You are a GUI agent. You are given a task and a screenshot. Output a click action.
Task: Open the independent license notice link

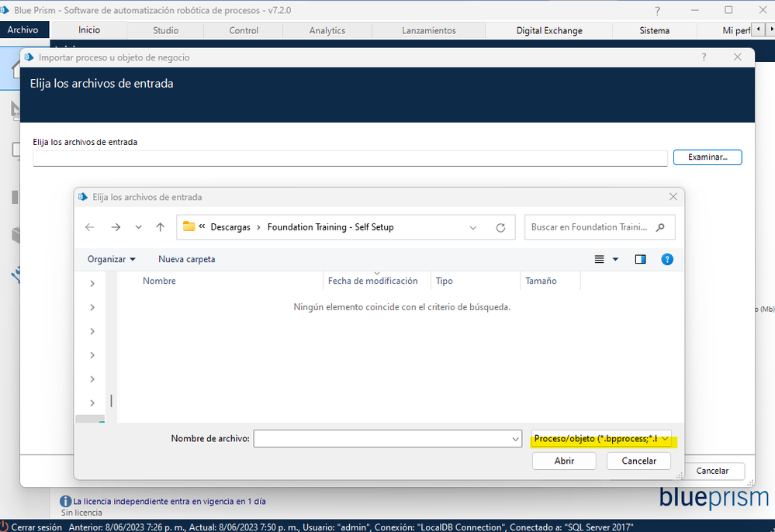tap(170, 502)
